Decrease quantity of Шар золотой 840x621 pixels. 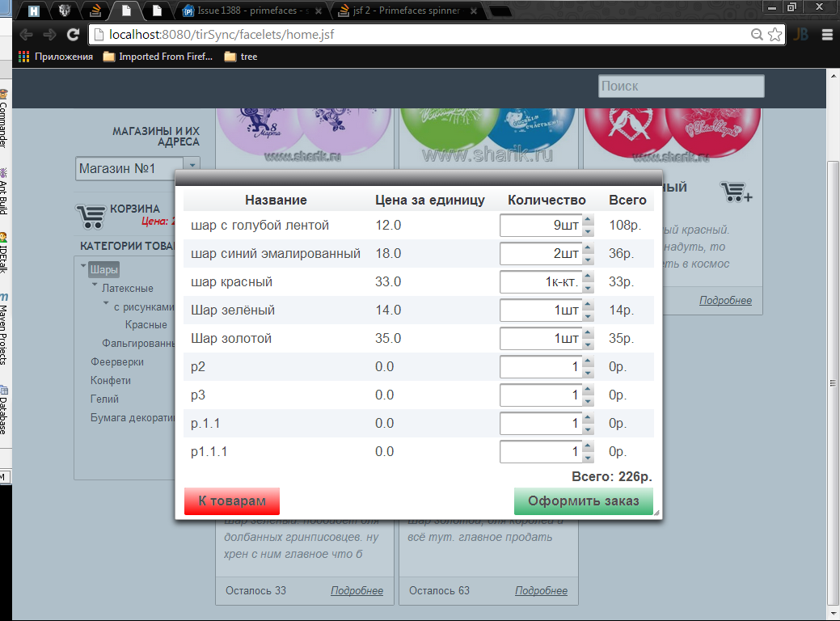(x=589, y=344)
